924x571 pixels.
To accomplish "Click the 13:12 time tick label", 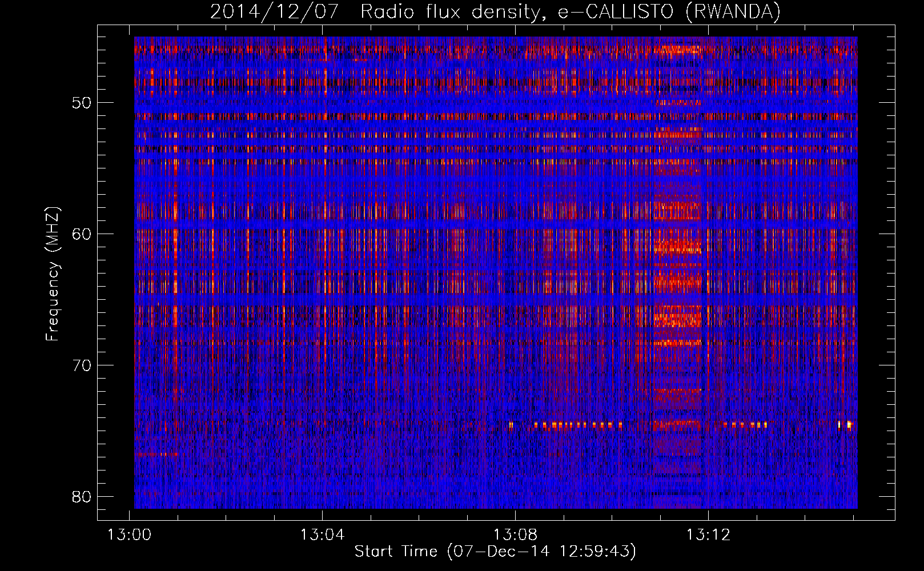I will [x=709, y=535].
